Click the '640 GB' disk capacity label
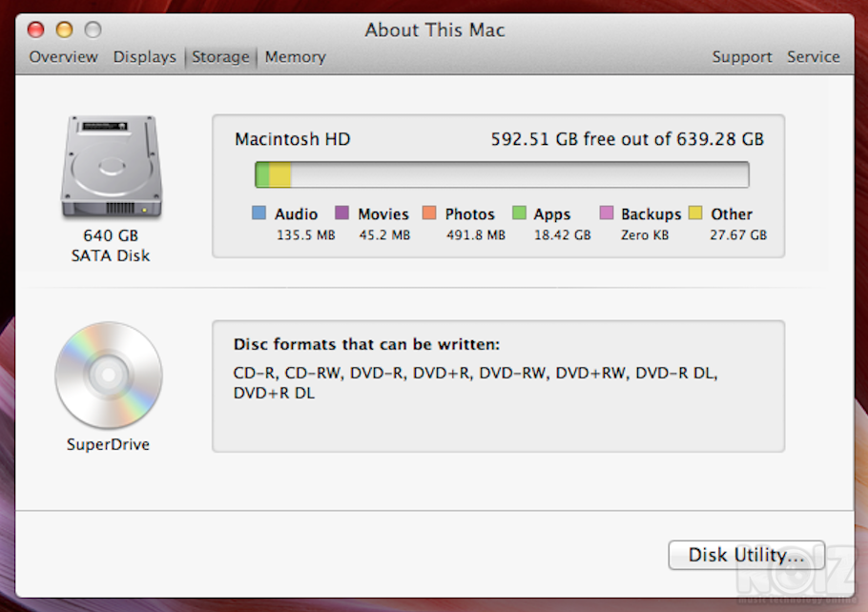868x612 pixels. [111, 235]
